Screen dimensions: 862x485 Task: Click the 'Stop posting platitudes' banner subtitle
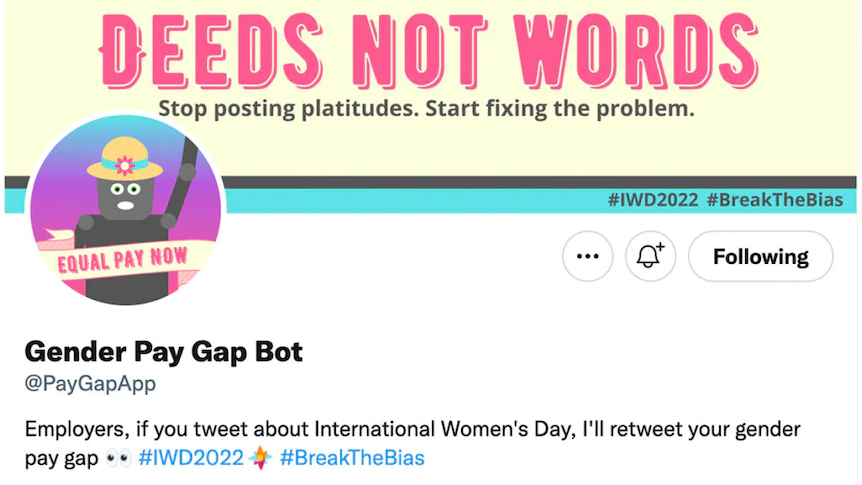coord(426,108)
